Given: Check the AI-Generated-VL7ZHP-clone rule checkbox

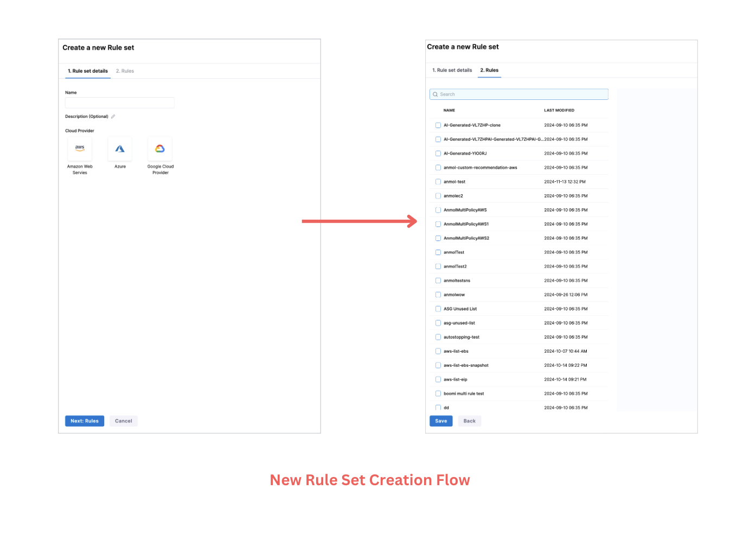Looking at the screenshot, I should coord(438,125).
